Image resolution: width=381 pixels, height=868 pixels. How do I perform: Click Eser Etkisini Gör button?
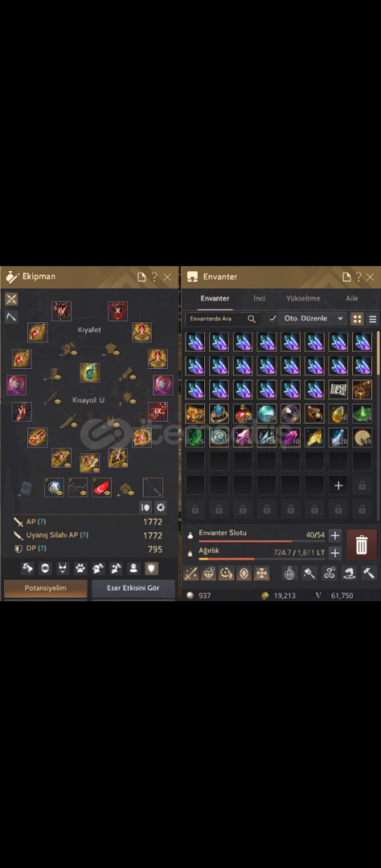click(x=133, y=588)
